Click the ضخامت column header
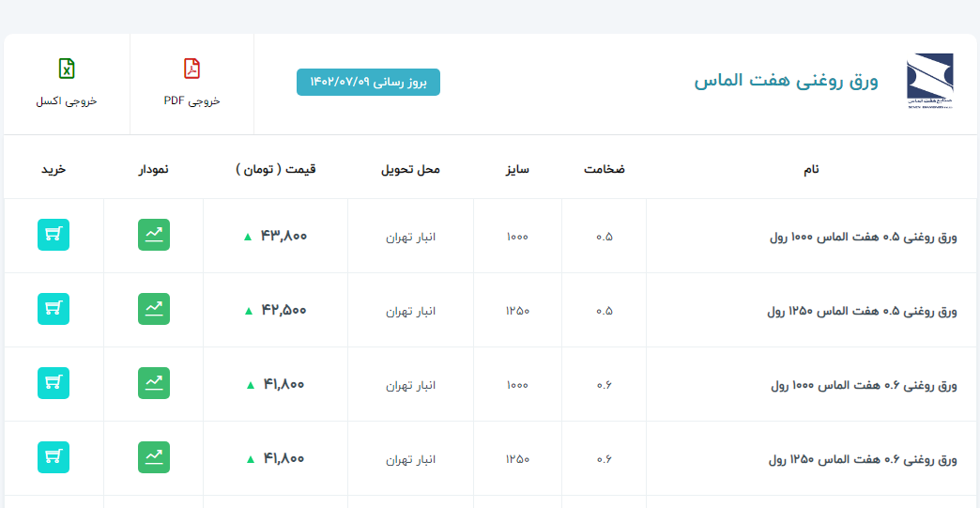Screen dimensions: 980x508 pos(604,170)
